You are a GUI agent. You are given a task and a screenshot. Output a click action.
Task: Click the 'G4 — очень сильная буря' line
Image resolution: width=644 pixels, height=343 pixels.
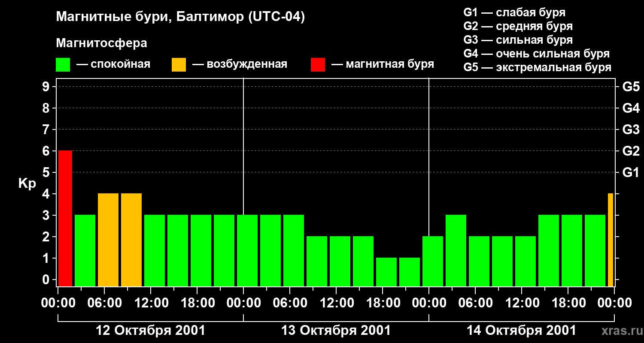coord(537,54)
